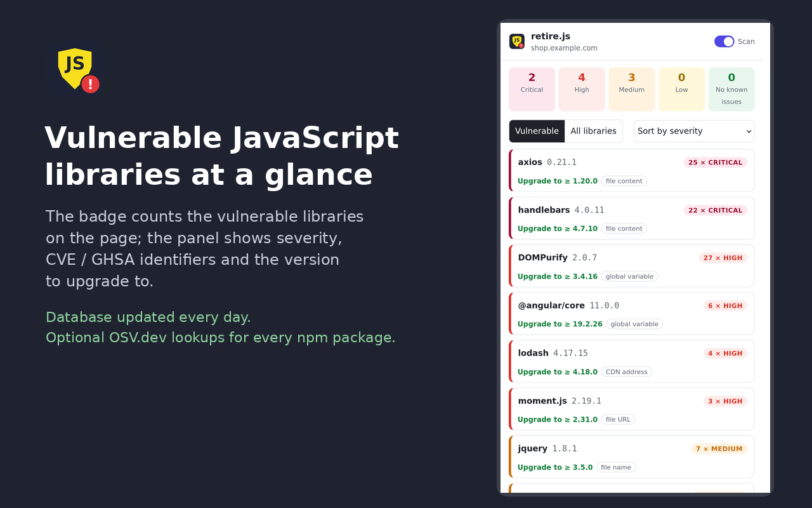Click Upgrade to ≥ 19.2.26 text

coord(560,324)
